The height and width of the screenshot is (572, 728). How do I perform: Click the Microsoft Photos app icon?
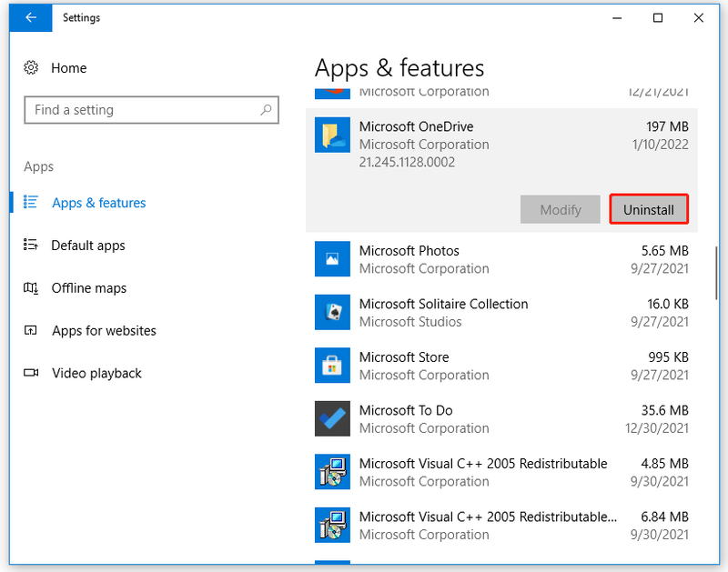(332, 259)
